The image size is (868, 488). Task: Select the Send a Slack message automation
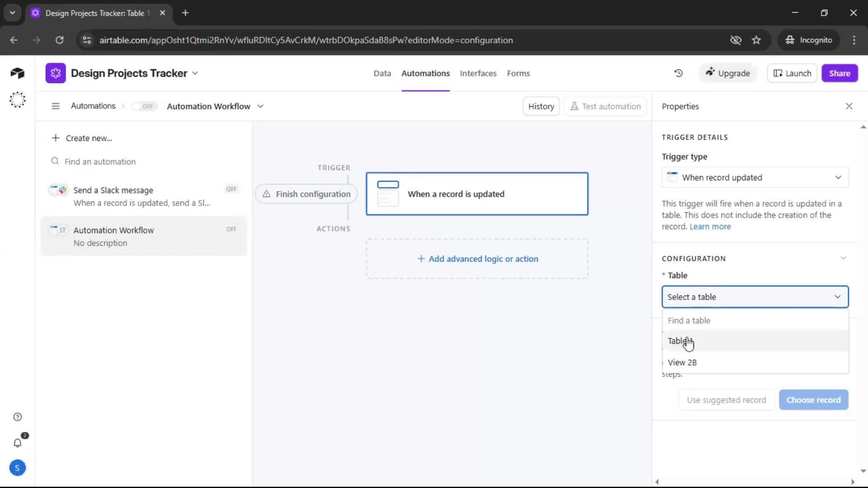point(144,196)
